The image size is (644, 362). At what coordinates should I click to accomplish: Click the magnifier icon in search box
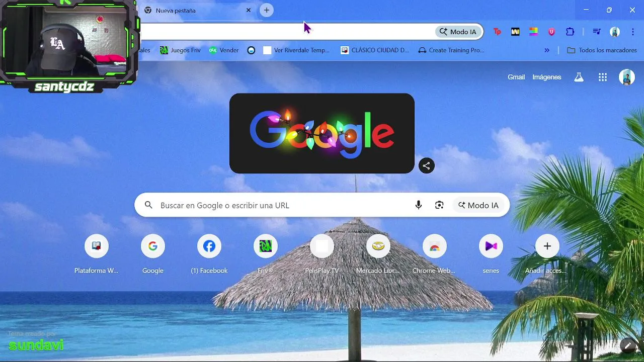point(148,205)
